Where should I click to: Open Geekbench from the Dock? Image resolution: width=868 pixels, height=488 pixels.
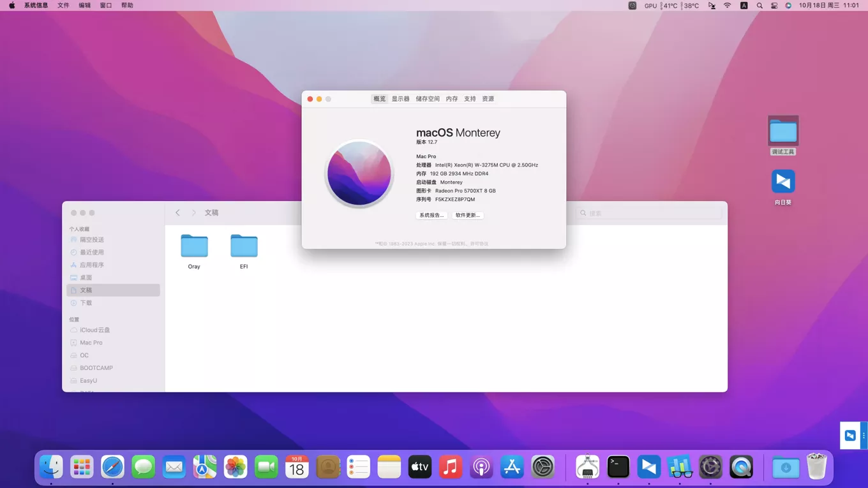679,467
